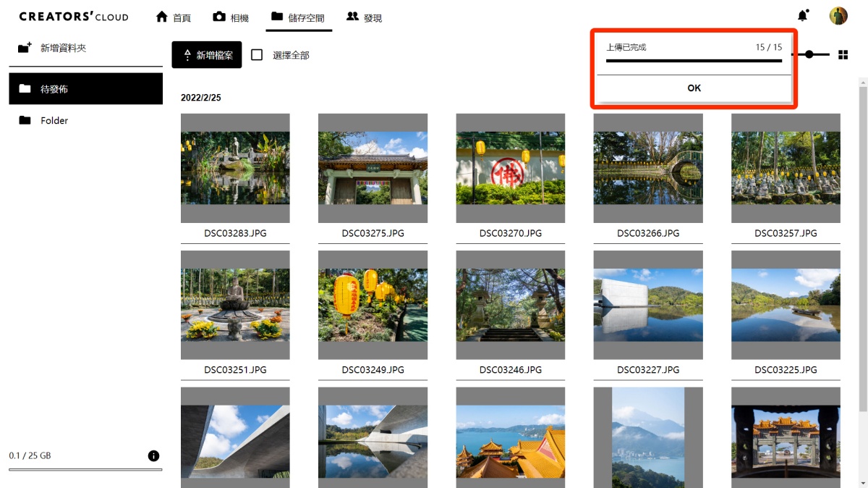868x488 pixels.
Task: Click the notification bell icon
Action: tap(802, 16)
